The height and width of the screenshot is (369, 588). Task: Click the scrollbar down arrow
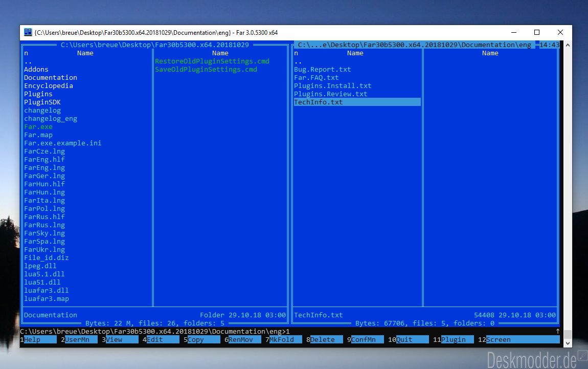pos(568,343)
